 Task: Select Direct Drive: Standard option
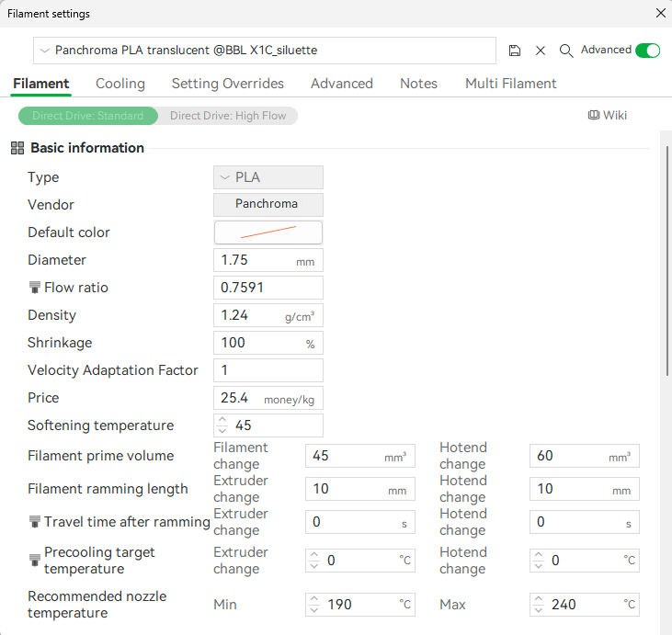click(88, 116)
